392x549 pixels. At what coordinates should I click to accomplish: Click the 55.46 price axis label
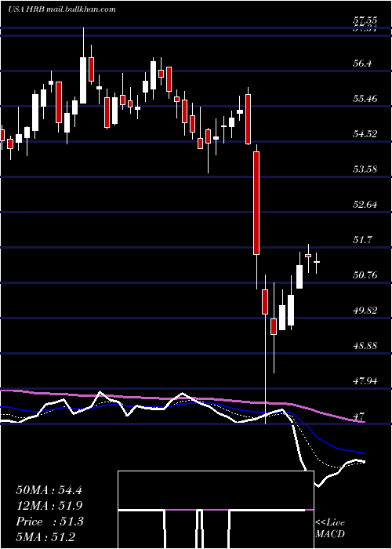click(x=365, y=99)
